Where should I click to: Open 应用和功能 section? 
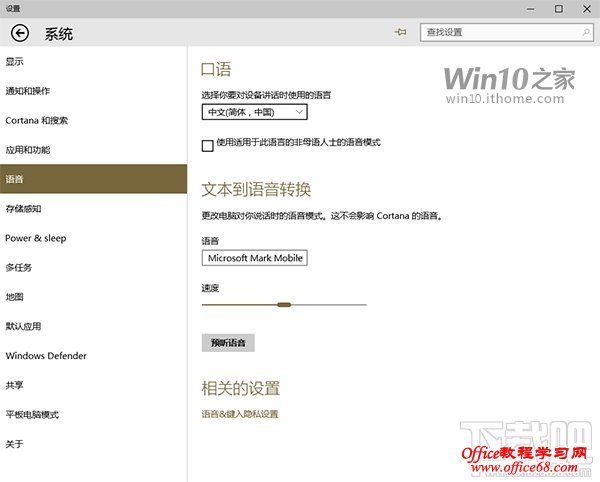pos(93,150)
